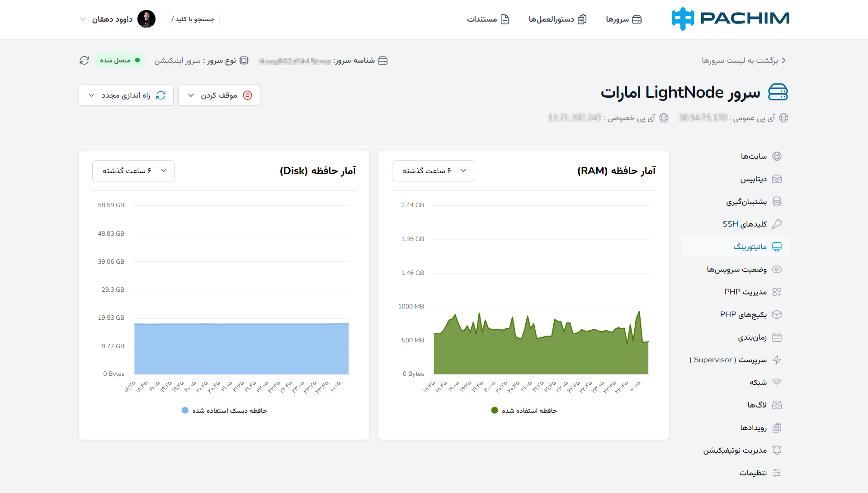Click the 2.44 GB axis label
868x493 pixels.
click(x=412, y=205)
